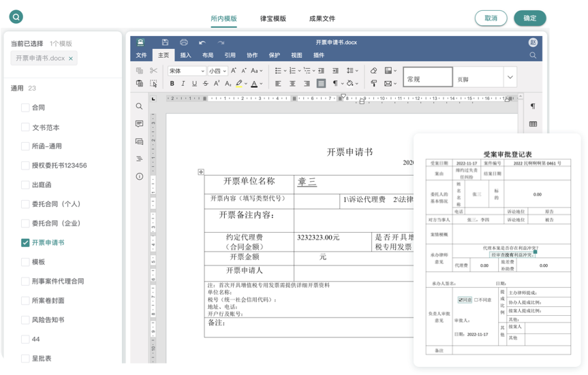Open the 插入 ribbon tab
This screenshot has width=588, height=375.
pos(185,55)
